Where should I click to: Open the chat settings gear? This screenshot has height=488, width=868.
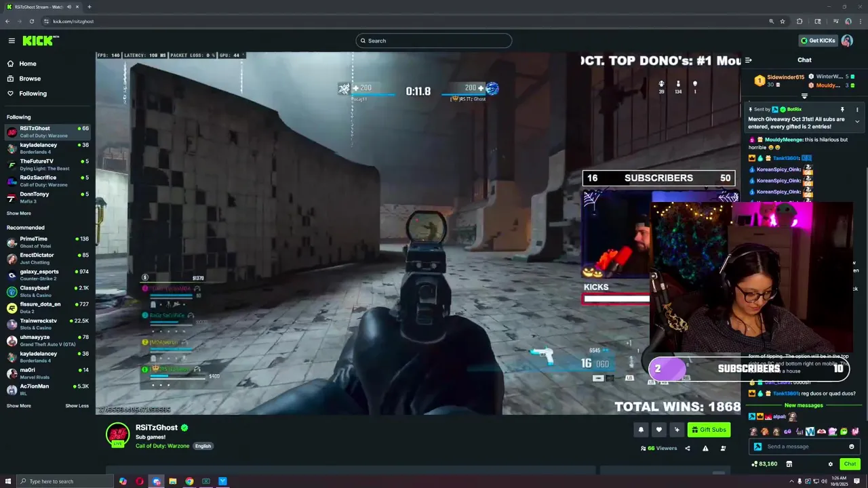pyautogui.click(x=830, y=464)
